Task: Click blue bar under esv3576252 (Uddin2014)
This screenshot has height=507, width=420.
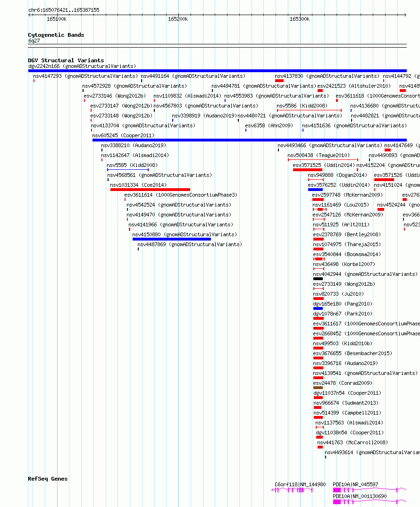Action: [x=315, y=190]
